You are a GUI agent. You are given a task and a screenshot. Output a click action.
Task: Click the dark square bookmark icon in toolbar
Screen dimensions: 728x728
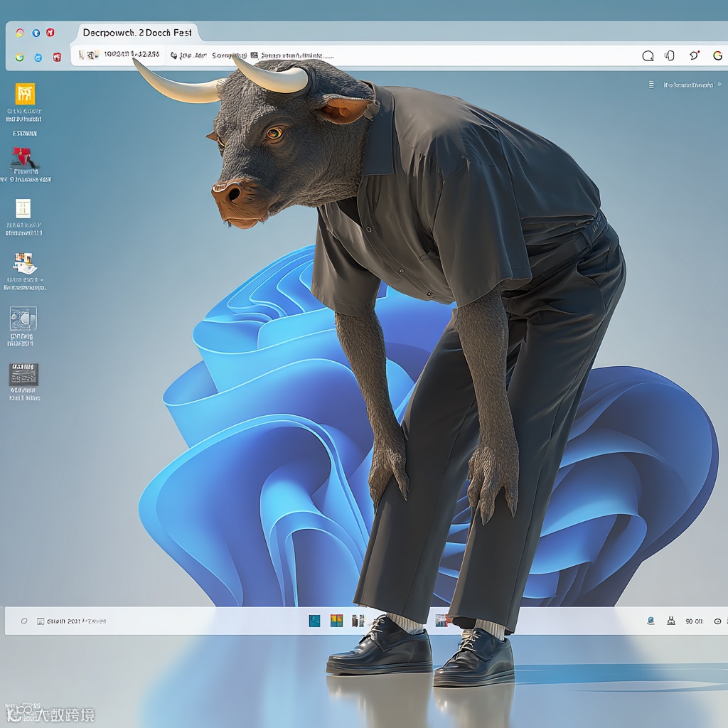point(254,55)
